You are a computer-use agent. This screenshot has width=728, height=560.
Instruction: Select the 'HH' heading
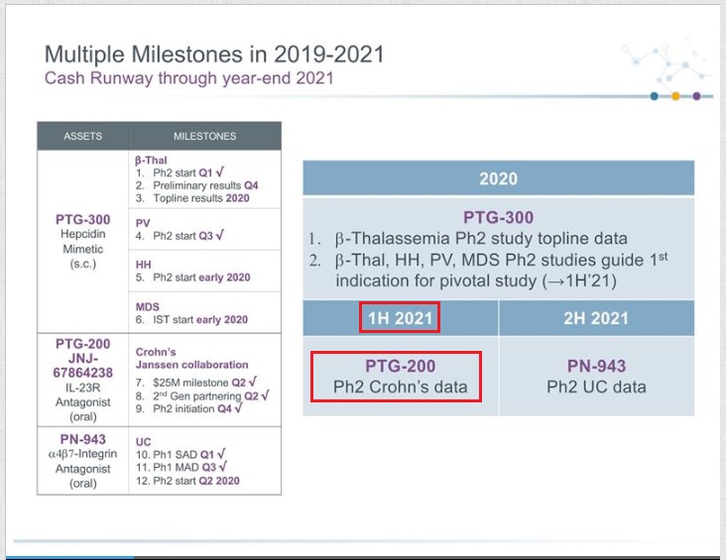143,265
